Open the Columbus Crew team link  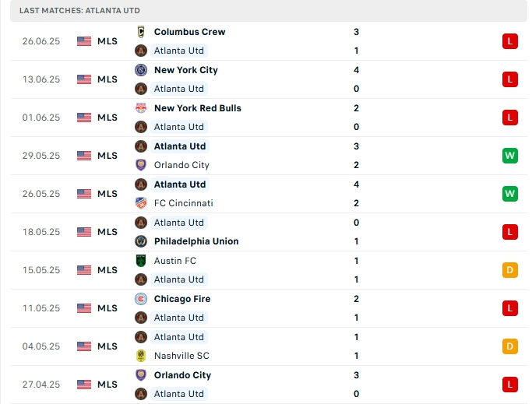coord(189,32)
